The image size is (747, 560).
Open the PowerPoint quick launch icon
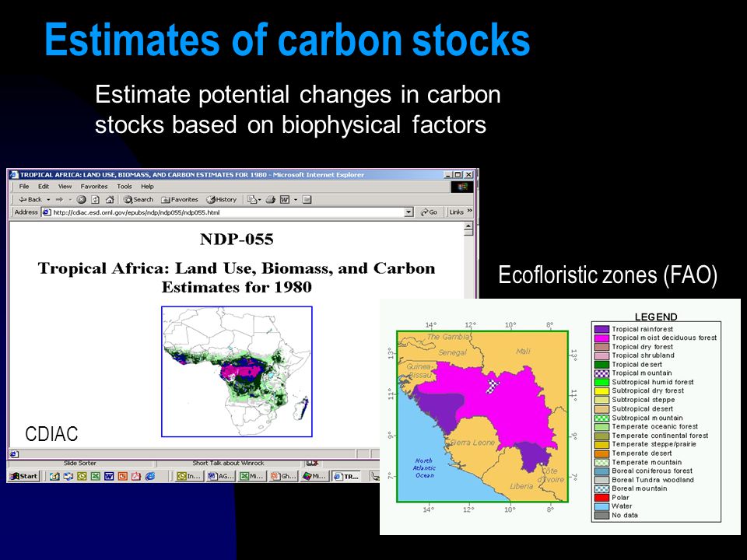(x=122, y=476)
